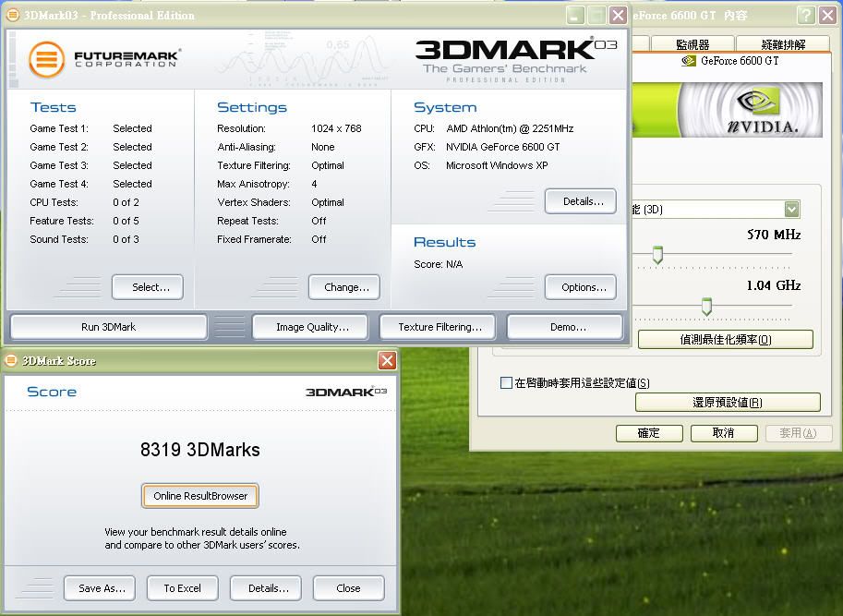
Task: Click Score: N/A result text
Action: [x=439, y=264]
